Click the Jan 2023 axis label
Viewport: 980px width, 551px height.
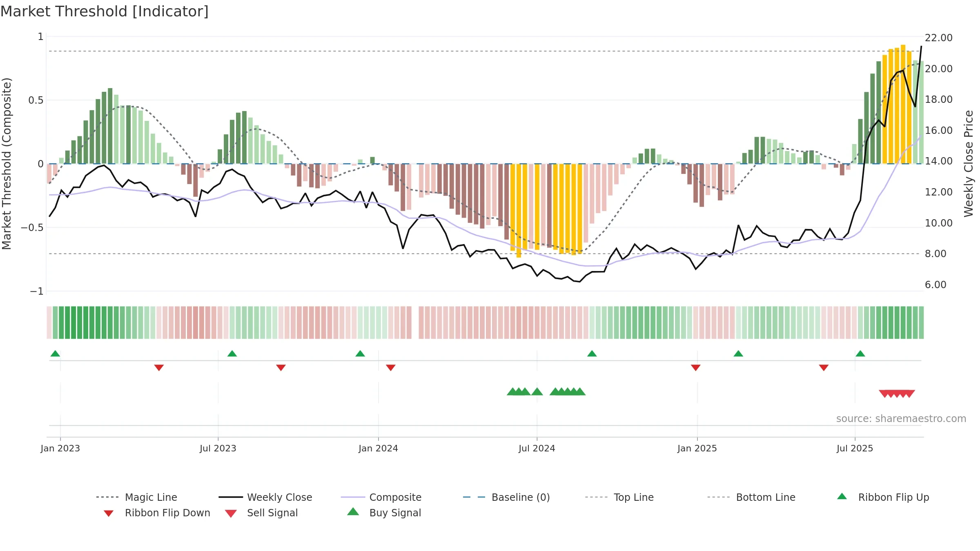pos(60,448)
